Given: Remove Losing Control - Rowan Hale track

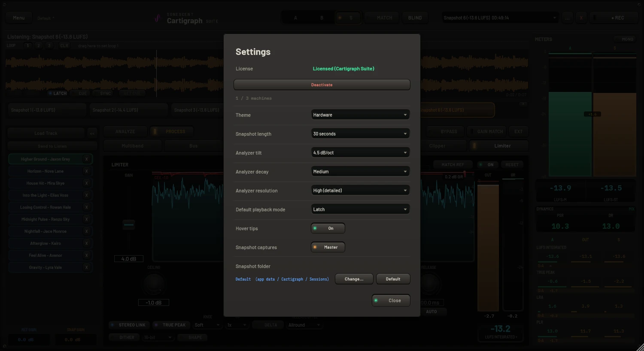Looking at the screenshot, I should click(x=86, y=207).
